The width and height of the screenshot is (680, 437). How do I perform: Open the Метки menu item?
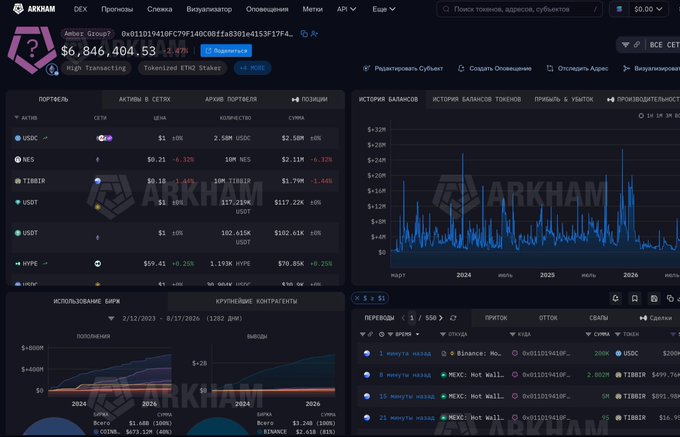click(313, 9)
